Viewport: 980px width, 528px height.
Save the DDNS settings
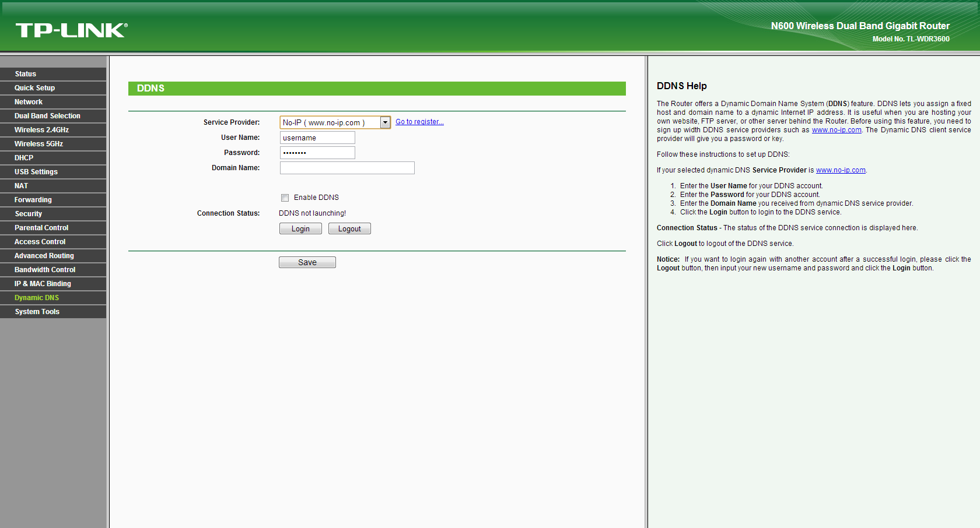[307, 262]
